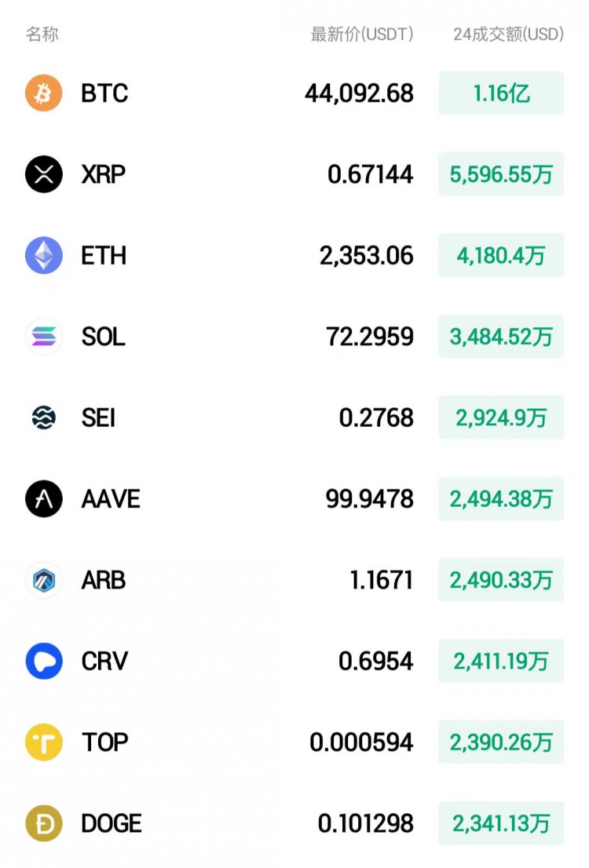Select the AAVE price 99.9478
This screenshot has height=868, width=589.
tap(370, 499)
